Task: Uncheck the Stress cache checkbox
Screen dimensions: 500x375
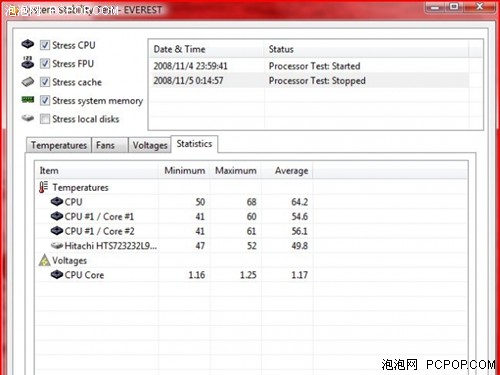Action: click(45, 82)
